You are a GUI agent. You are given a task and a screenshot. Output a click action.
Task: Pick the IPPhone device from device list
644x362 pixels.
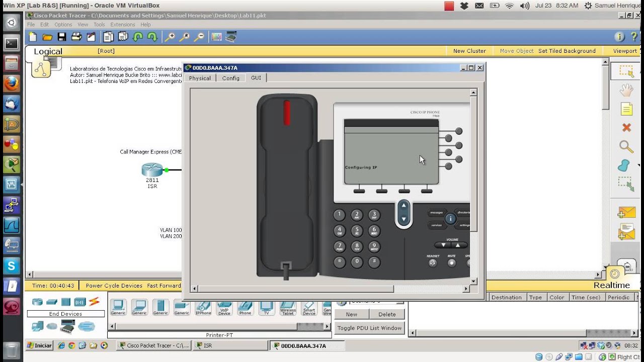(203, 307)
